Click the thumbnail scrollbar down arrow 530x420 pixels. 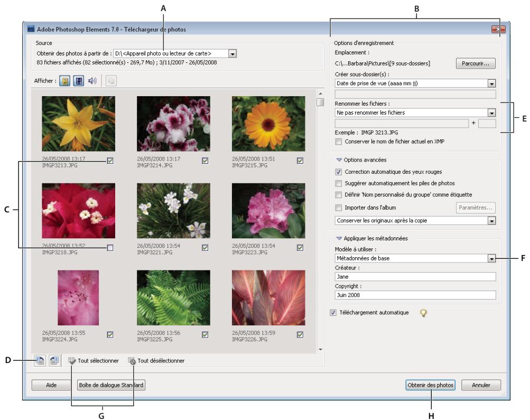(x=320, y=349)
